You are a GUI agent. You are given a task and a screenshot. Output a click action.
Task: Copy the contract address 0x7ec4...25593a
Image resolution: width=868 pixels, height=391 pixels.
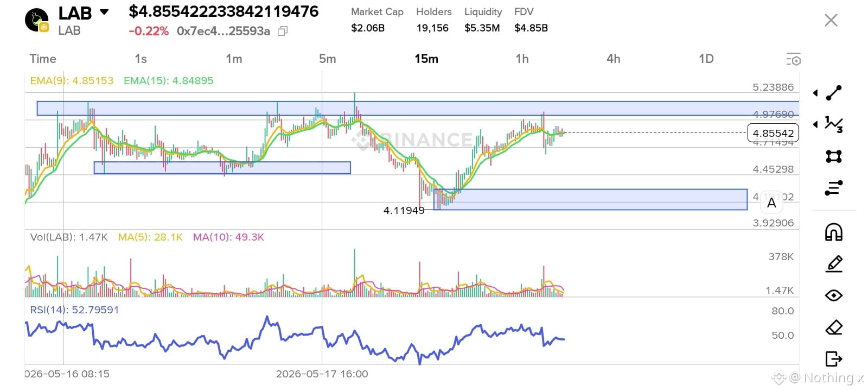coord(283,31)
